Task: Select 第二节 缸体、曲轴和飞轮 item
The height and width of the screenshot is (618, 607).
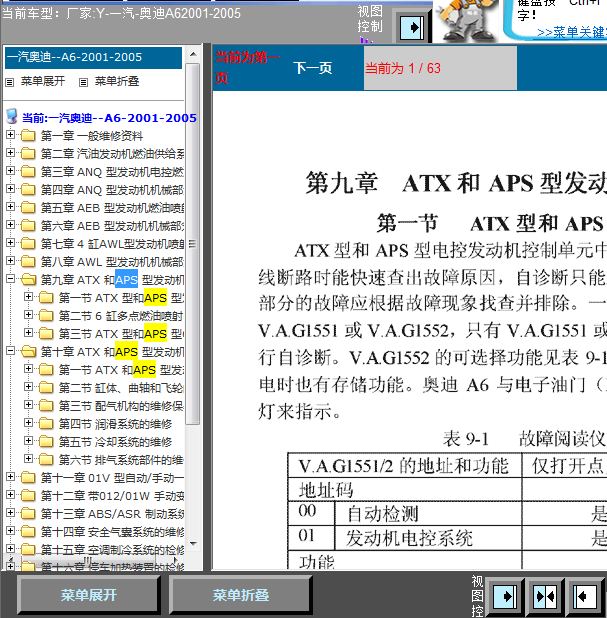Action: click(121, 388)
